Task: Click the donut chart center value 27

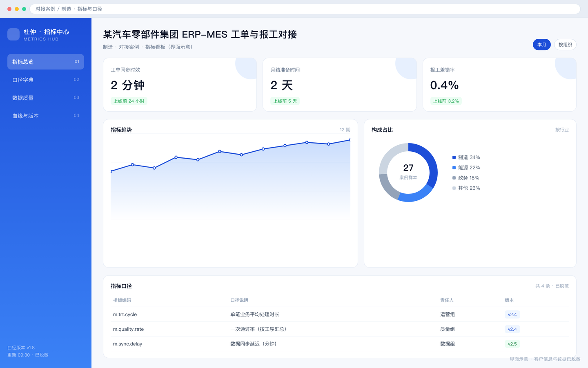Action: click(408, 168)
